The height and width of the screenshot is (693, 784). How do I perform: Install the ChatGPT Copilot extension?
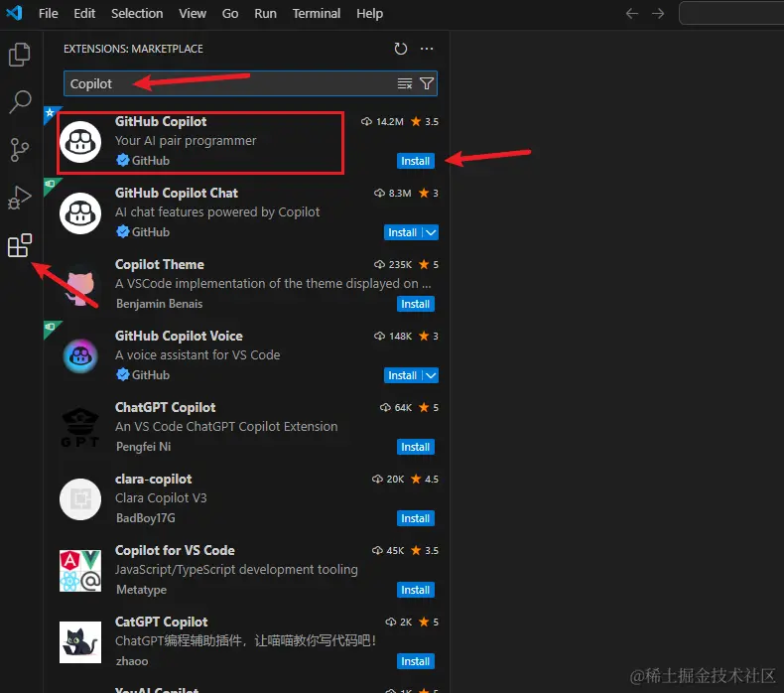click(x=415, y=447)
